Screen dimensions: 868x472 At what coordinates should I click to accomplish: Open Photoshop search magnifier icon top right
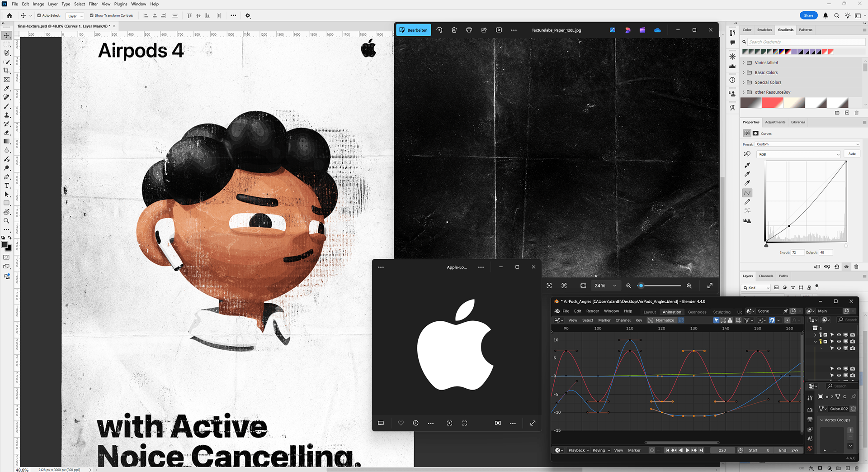tap(837, 15)
